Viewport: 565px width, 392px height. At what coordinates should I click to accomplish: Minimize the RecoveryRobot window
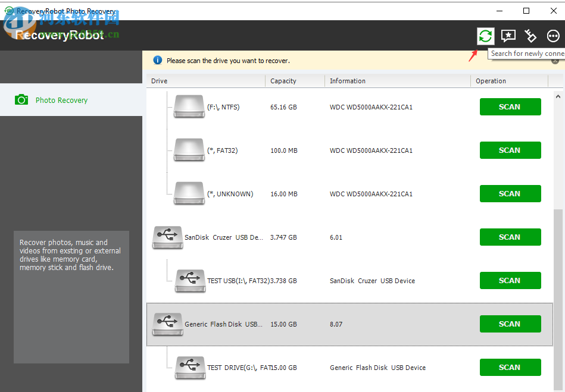[x=500, y=11]
